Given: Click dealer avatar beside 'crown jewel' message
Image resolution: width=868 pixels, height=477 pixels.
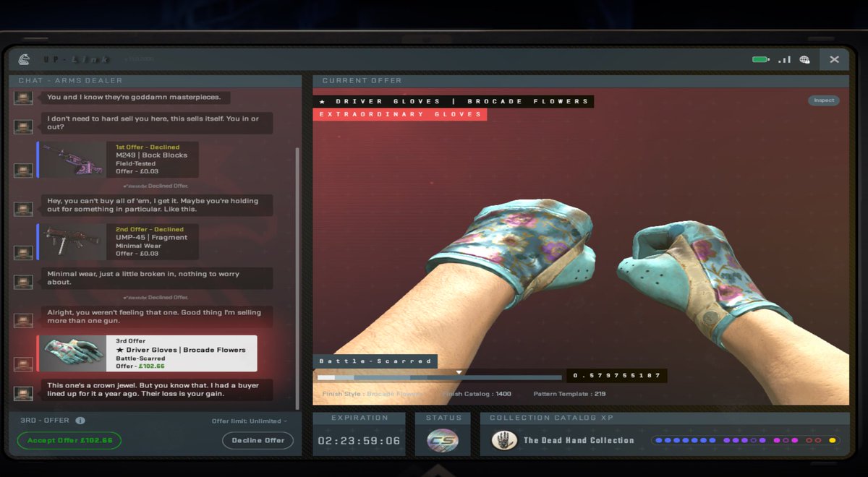Looking at the screenshot, I should (23, 394).
